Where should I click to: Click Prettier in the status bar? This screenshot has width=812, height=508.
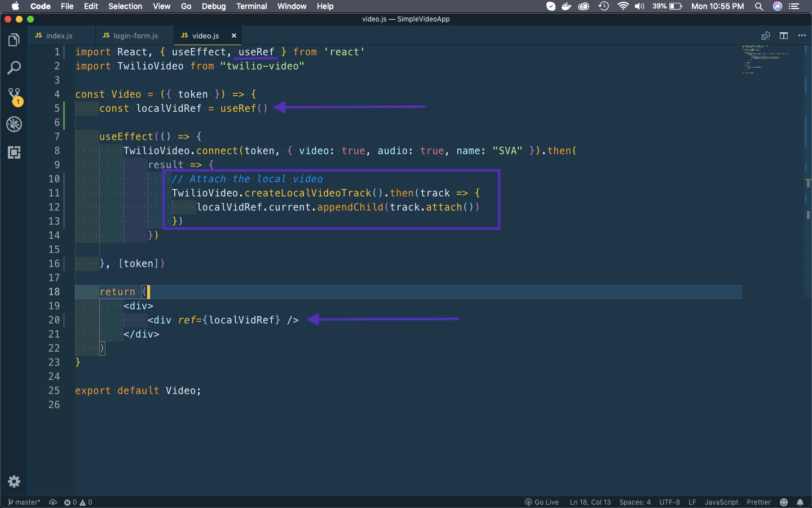tap(758, 502)
